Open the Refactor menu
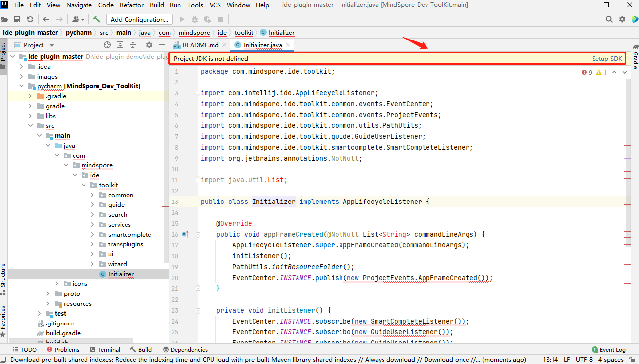639x364 pixels. [131, 5]
